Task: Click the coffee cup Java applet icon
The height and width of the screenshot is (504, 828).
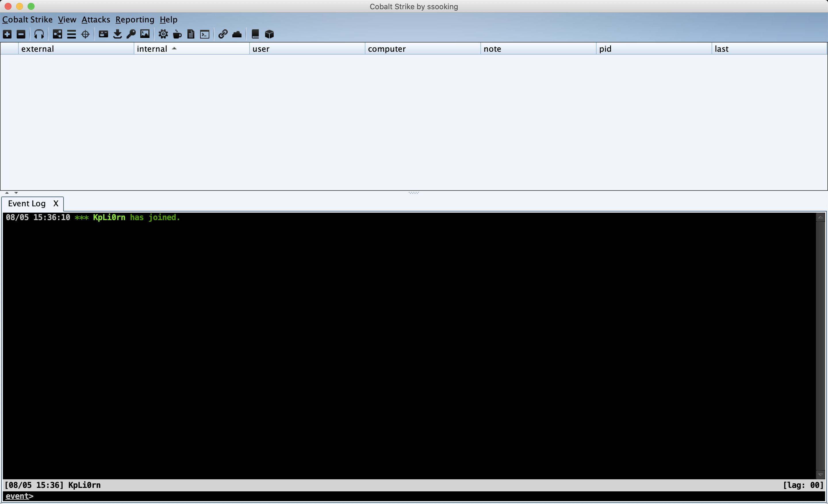Action: coord(177,34)
